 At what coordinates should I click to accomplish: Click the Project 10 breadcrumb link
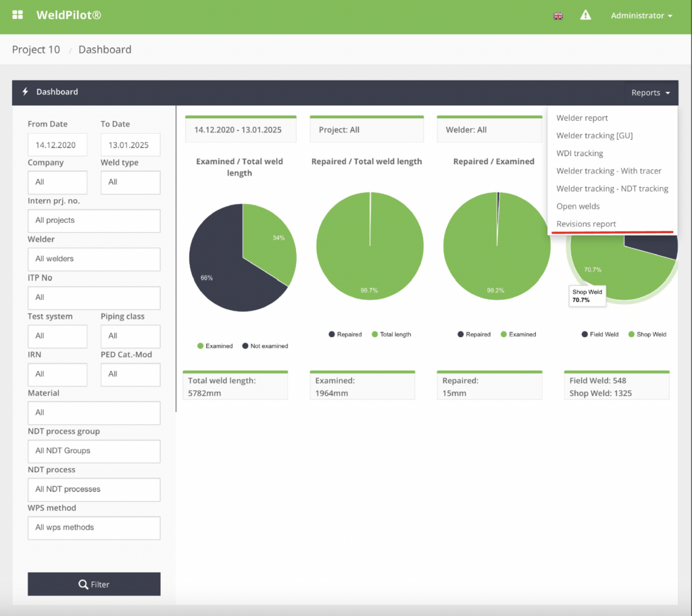[36, 49]
